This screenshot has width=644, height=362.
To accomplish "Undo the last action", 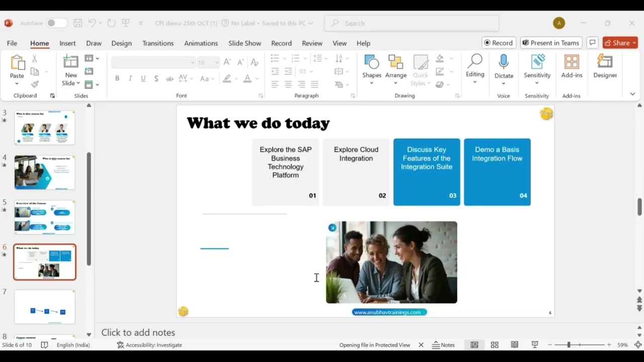I will pyautogui.click(x=92, y=23).
